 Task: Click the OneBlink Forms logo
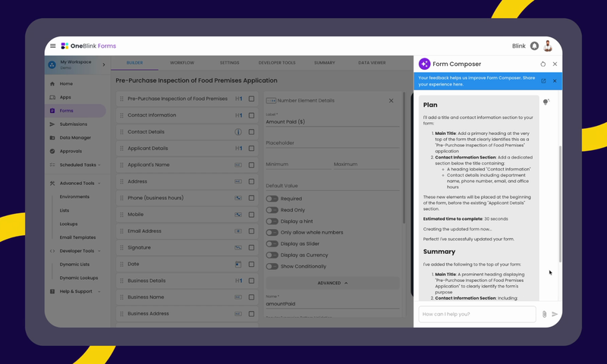coord(89,45)
